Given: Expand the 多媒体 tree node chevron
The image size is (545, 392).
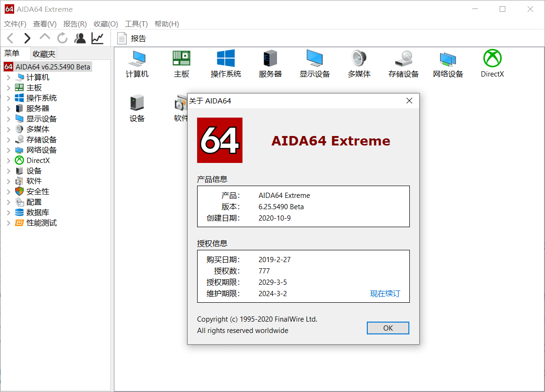Looking at the screenshot, I should [x=9, y=129].
